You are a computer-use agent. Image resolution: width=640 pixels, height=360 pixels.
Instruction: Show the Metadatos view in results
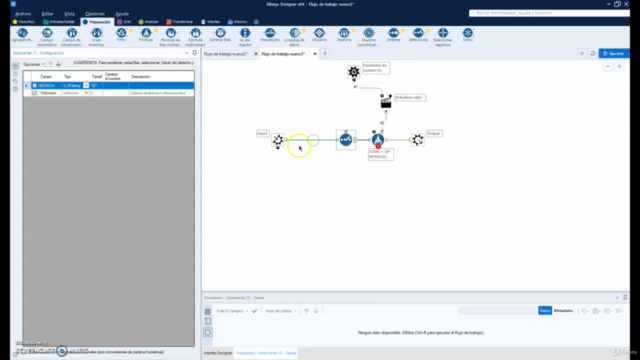(x=563, y=311)
